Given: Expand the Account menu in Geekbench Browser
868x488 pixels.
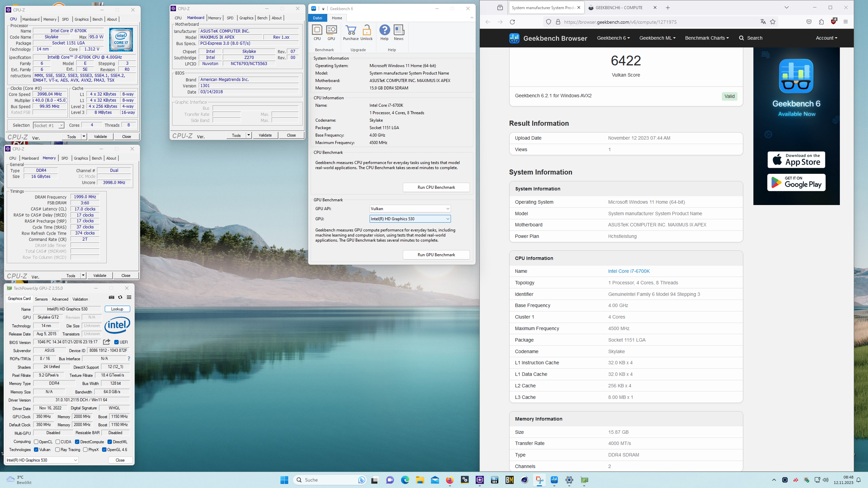Looking at the screenshot, I should pos(826,38).
